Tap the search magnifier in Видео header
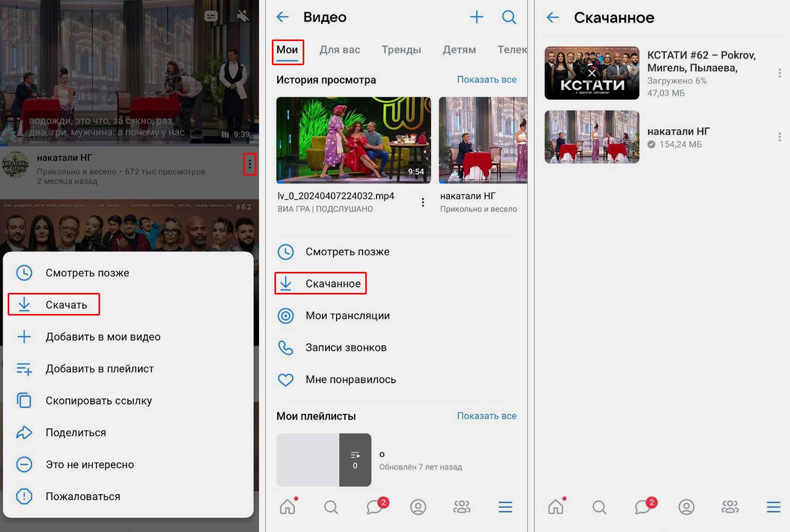The image size is (790, 532). click(508, 17)
